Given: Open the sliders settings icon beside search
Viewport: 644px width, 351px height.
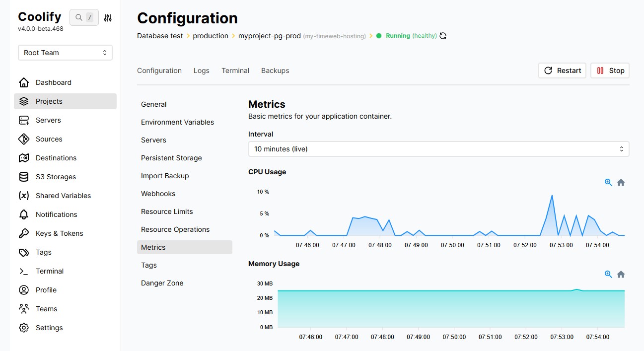Looking at the screenshot, I should 108,18.
